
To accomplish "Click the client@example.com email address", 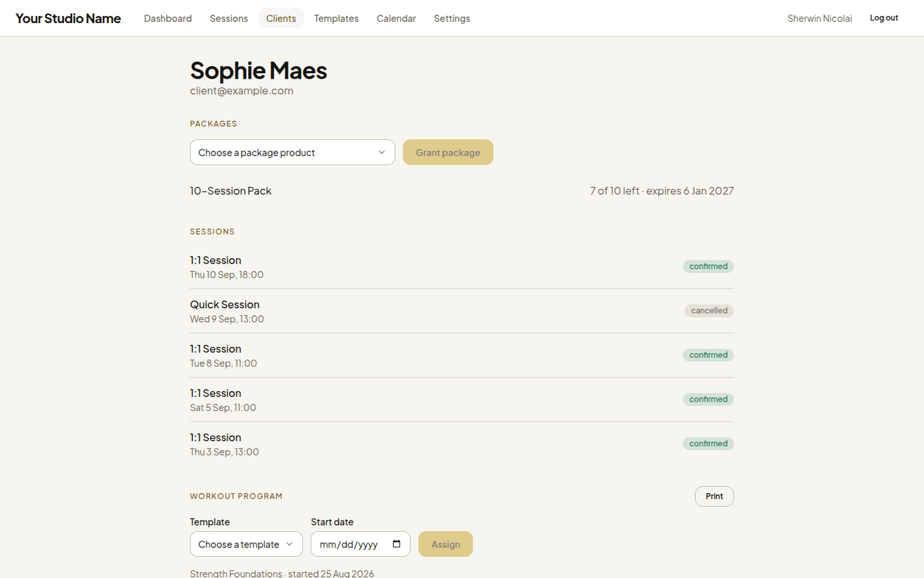I will pos(242,91).
